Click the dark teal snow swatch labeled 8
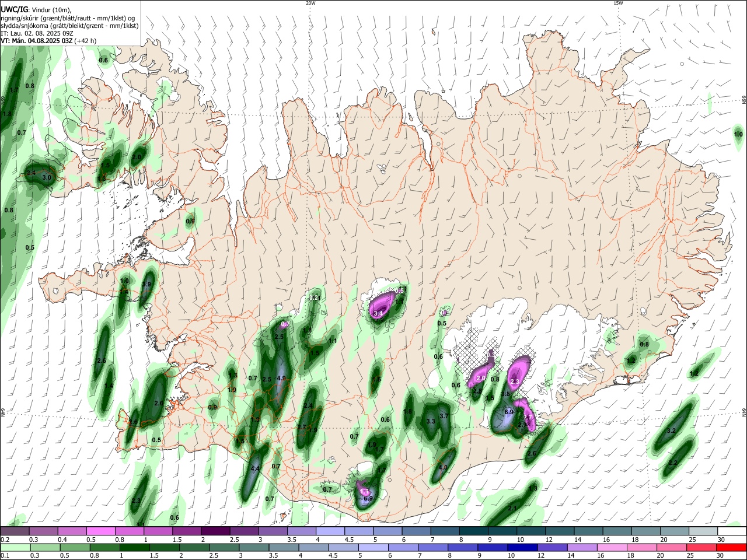 pos(474,531)
